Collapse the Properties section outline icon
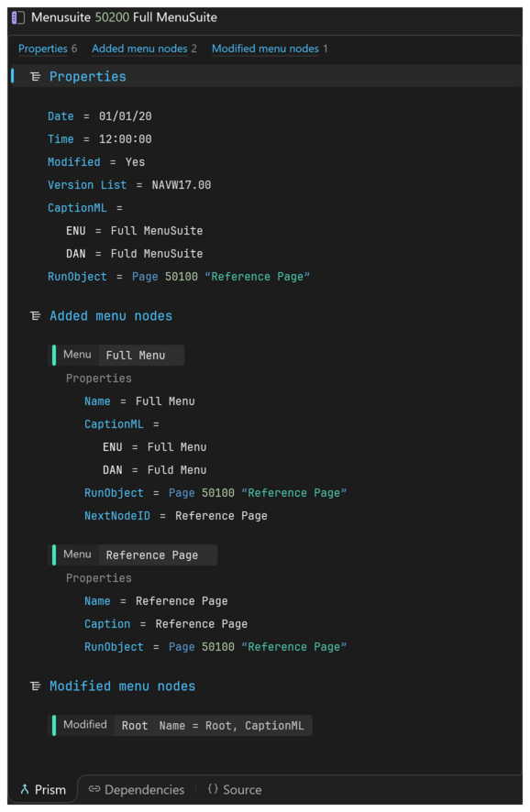Image resolution: width=530 pixels, height=812 pixels. pos(35,77)
